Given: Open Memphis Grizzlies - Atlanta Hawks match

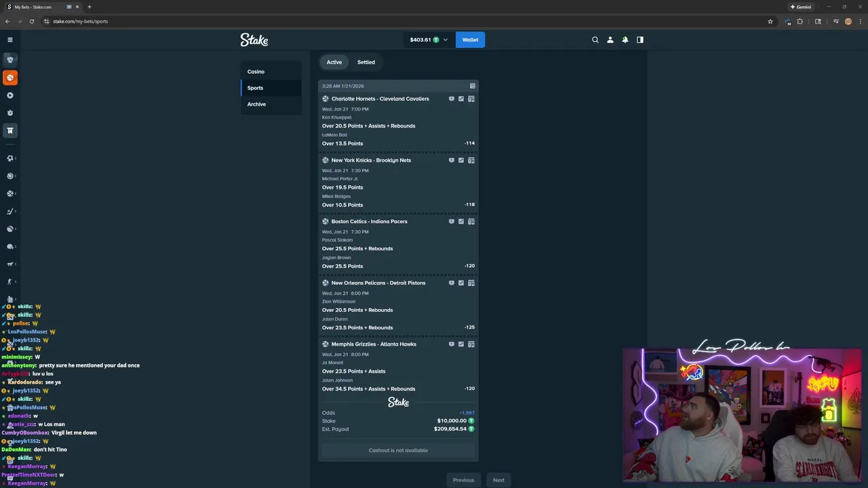Looking at the screenshot, I should 374,344.
